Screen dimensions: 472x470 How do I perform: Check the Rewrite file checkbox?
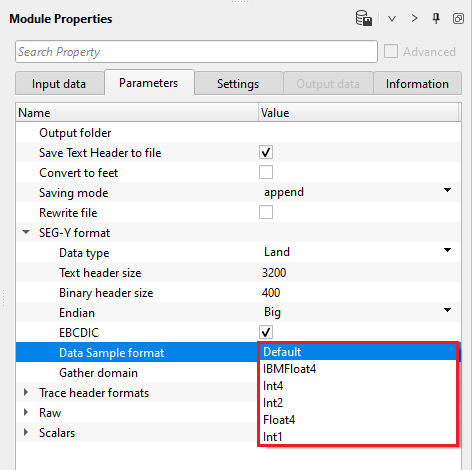point(266,212)
